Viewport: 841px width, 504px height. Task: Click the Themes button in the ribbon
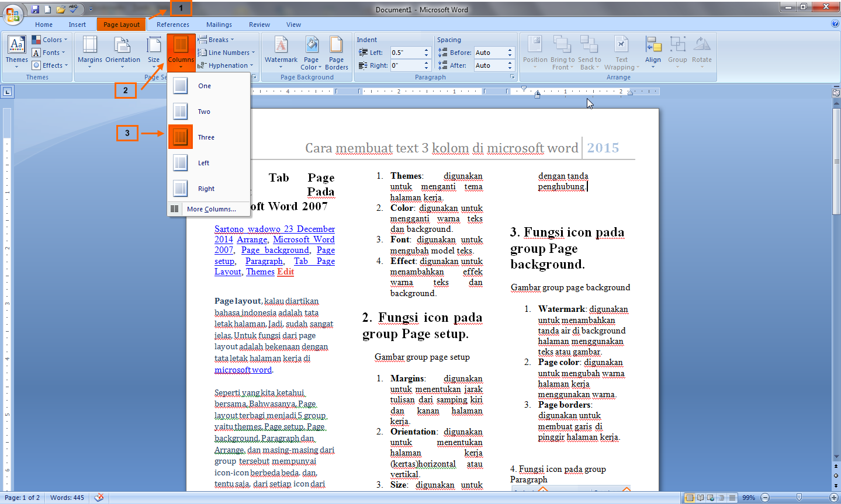pos(16,52)
